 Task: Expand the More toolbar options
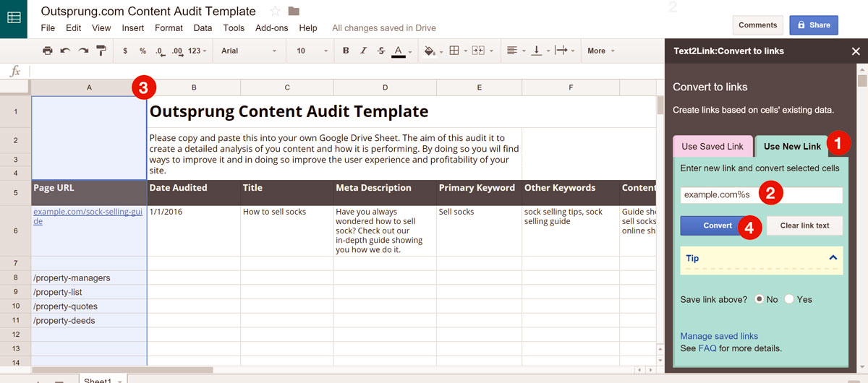601,51
